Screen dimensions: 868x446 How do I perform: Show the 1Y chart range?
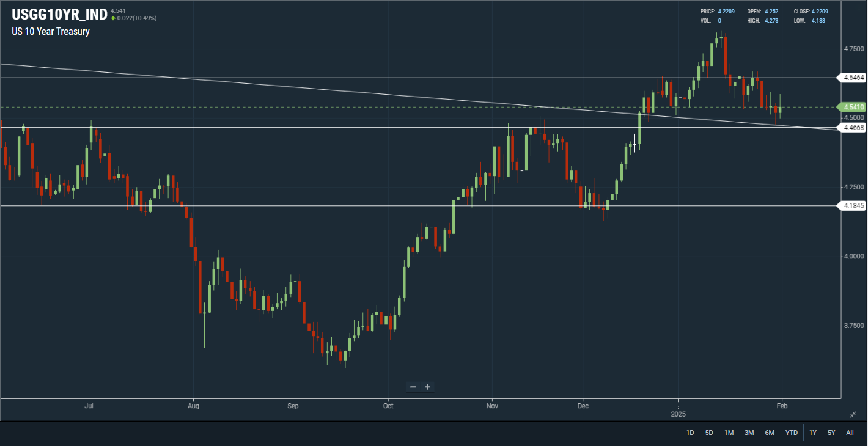813,433
